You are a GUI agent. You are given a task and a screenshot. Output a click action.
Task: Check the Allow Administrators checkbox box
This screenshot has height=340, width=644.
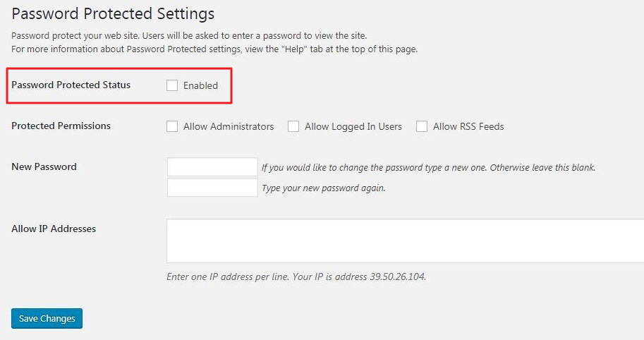(x=172, y=126)
